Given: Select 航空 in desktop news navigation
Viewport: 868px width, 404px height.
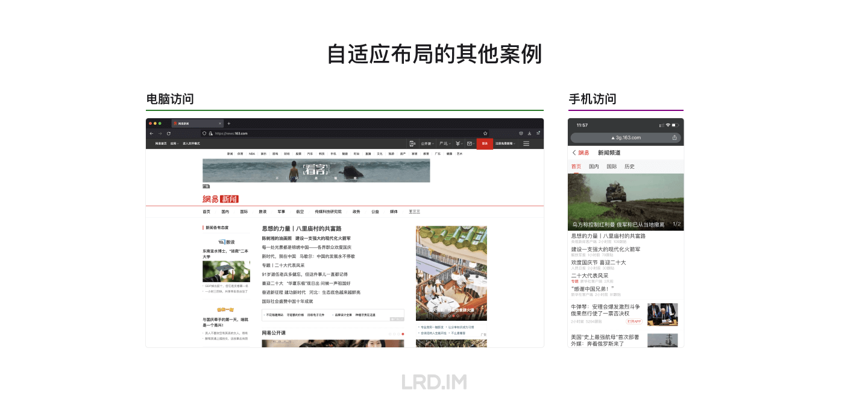Looking at the screenshot, I should click(x=300, y=212).
